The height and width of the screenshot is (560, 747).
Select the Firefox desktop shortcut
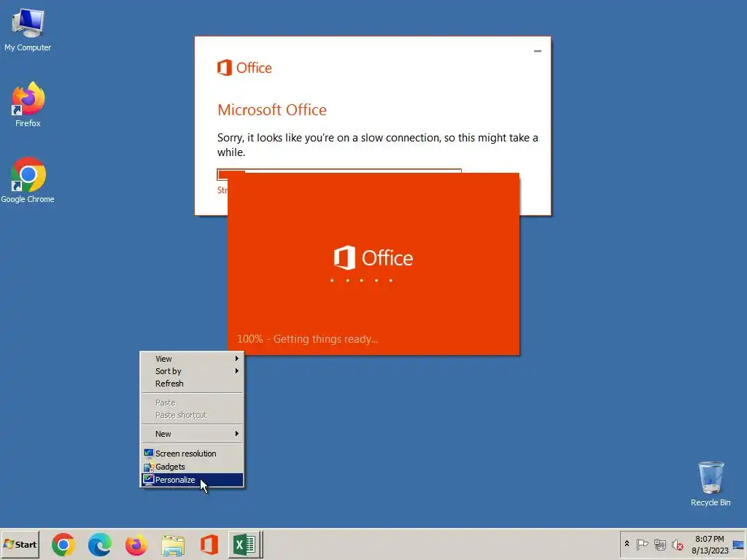[x=28, y=104]
